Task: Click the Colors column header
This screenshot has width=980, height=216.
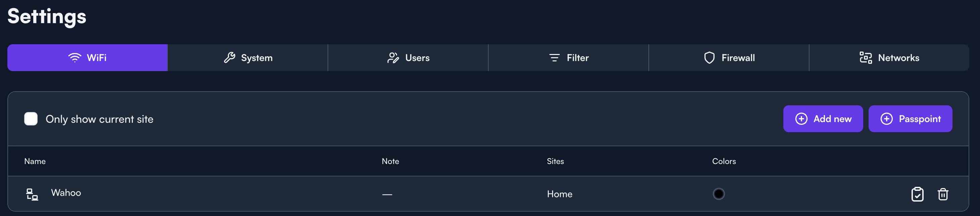Action: (724, 161)
